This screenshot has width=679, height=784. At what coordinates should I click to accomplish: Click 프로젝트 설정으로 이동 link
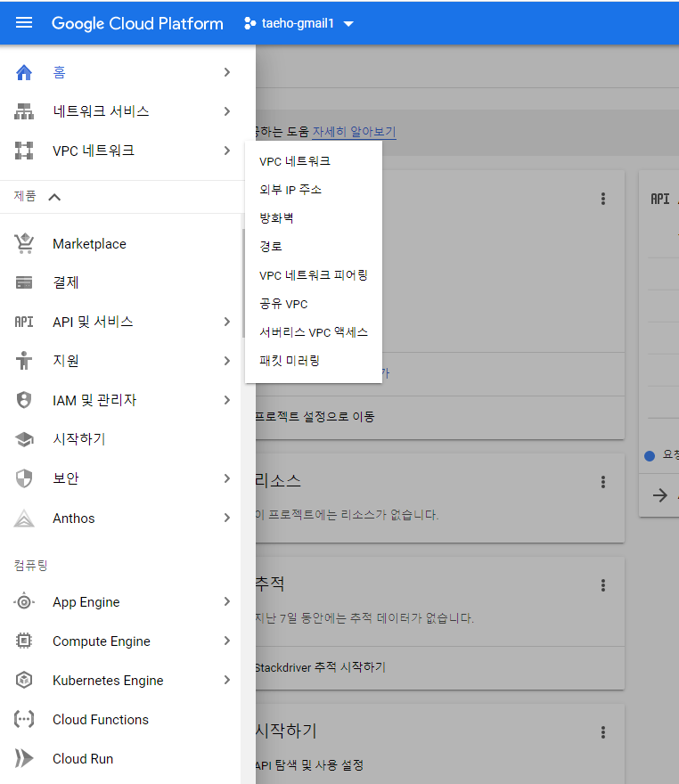coord(315,417)
